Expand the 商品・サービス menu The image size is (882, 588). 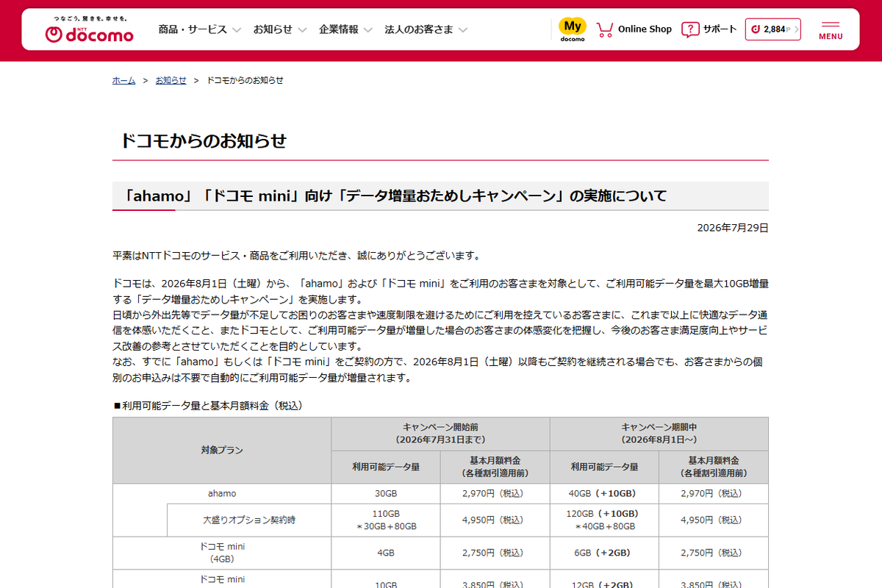(200, 29)
